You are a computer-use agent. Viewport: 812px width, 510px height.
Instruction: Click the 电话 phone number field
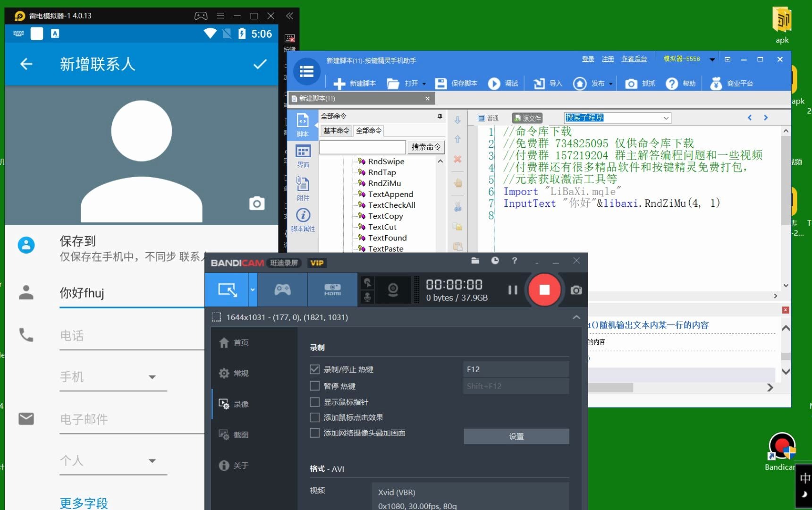(132, 336)
